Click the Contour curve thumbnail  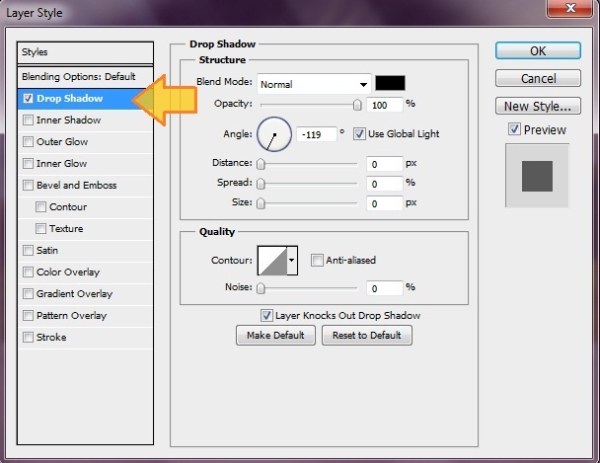(271, 261)
